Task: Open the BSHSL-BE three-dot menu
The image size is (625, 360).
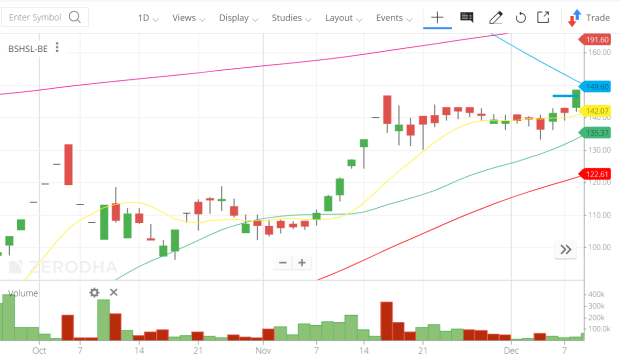Action: (x=57, y=47)
